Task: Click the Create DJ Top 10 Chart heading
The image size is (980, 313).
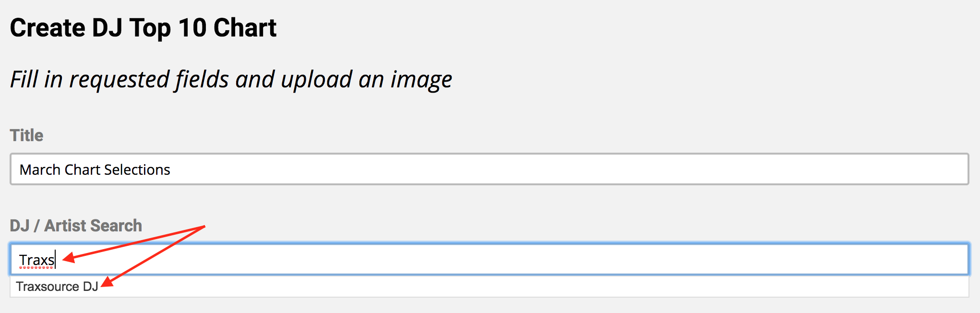Action: pyautogui.click(x=143, y=28)
